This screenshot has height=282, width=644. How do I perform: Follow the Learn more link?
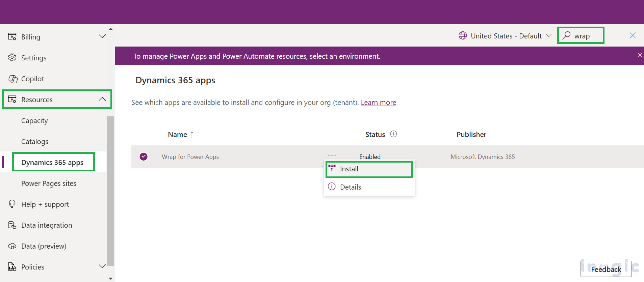[378, 103]
